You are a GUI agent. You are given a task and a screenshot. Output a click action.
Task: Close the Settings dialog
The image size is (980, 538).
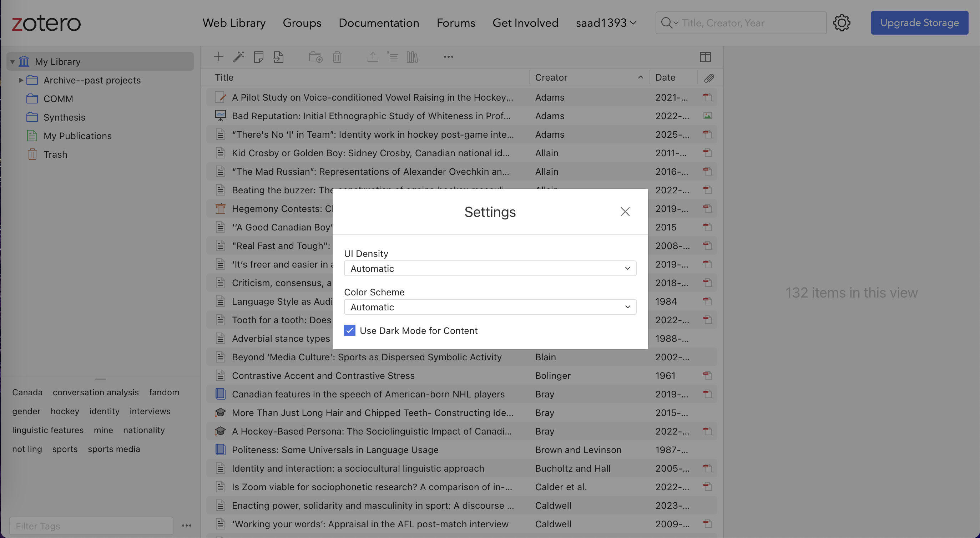pyautogui.click(x=625, y=212)
